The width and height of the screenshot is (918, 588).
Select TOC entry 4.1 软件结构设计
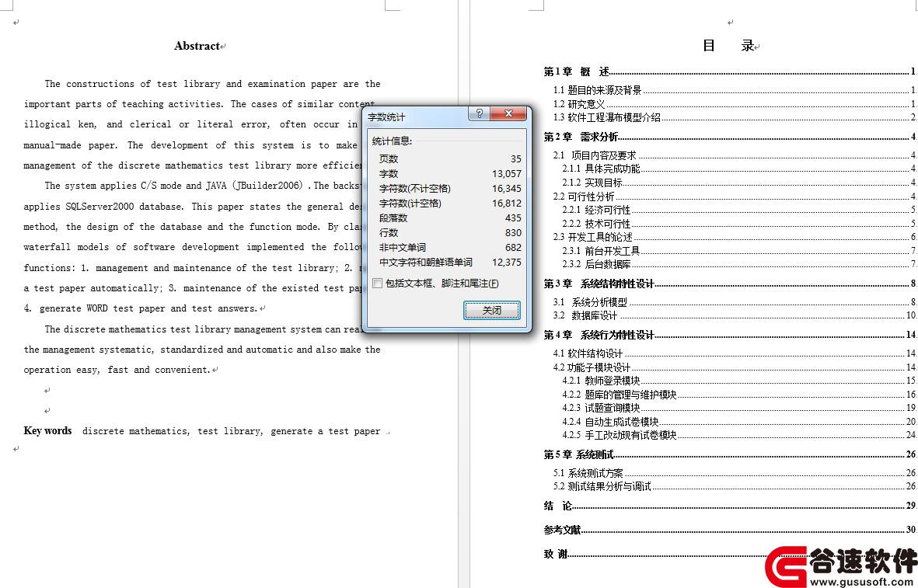(735, 353)
